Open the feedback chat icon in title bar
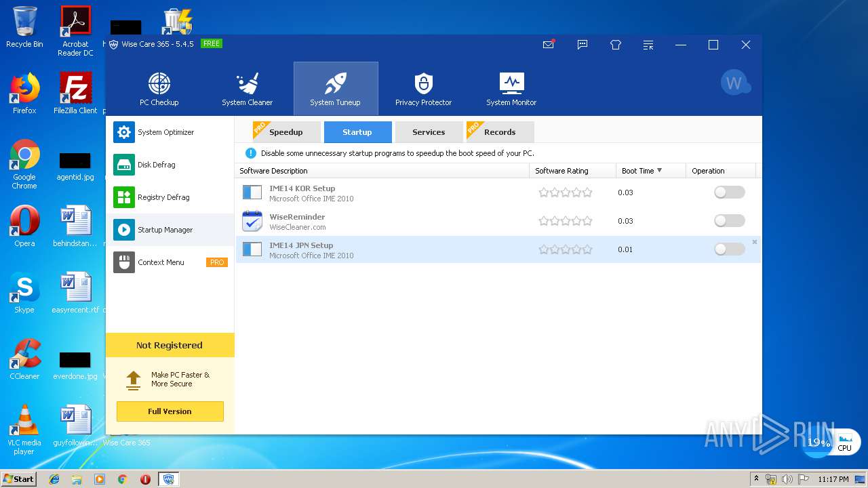The height and width of the screenshot is (488, 868). click(x=582, y=45)
